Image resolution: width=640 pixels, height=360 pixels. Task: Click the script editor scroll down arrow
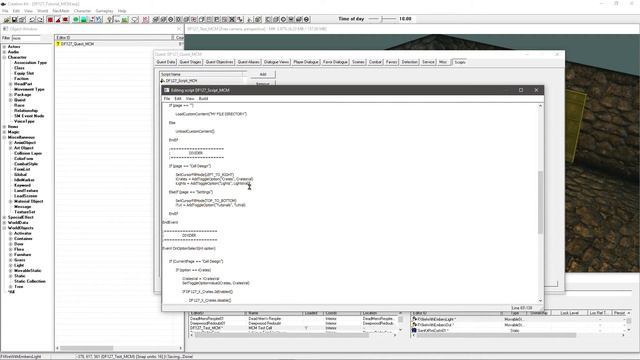540,300
